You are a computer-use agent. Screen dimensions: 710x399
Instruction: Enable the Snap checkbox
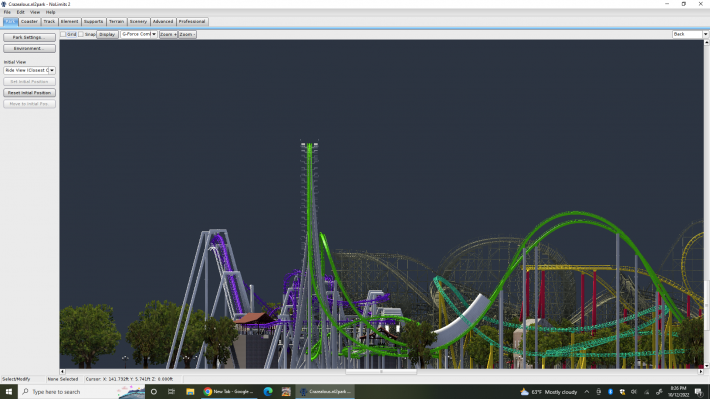click(81, 34)
